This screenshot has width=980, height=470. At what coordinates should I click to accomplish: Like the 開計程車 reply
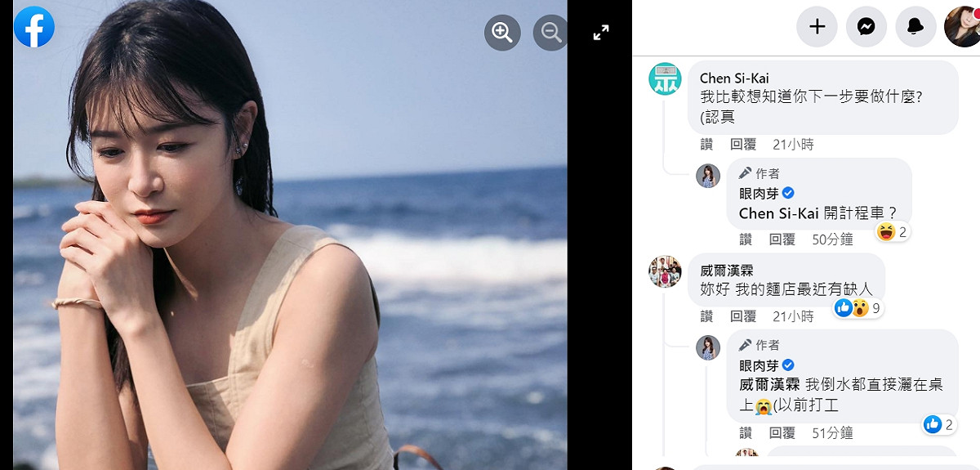746,239
